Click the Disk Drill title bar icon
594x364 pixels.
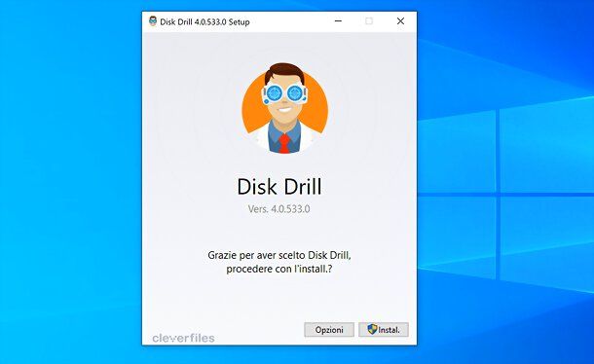pyautogui.click(x=153, y=21)
